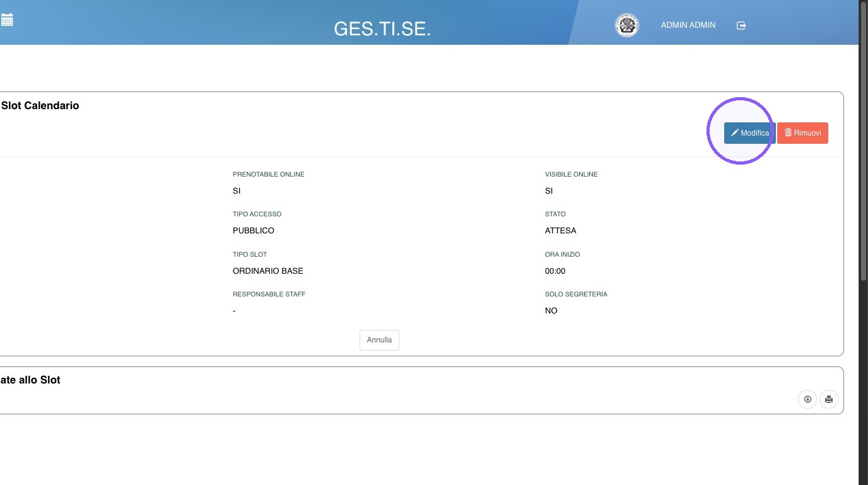868x485 pixels.
Task: Print the slot list using the printer icon
Action: click(829, 399)
